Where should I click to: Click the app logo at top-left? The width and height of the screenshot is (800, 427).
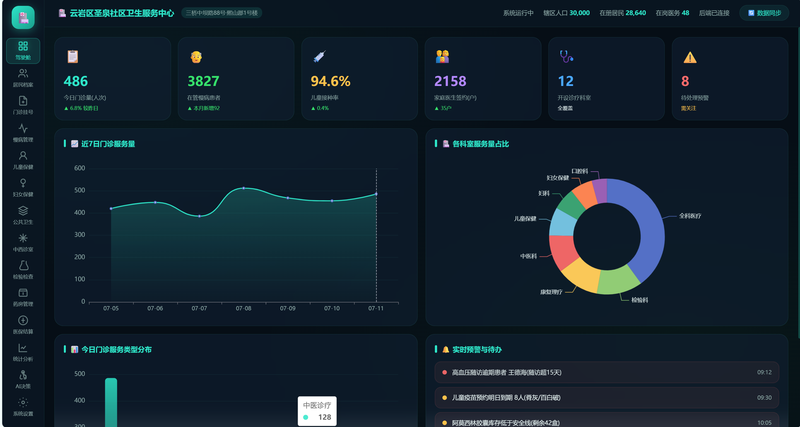23,17
